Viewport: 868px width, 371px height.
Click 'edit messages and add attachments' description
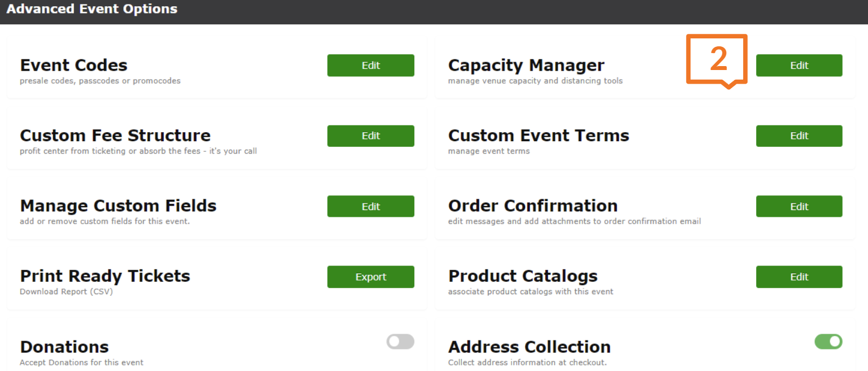tap(574, 221)
